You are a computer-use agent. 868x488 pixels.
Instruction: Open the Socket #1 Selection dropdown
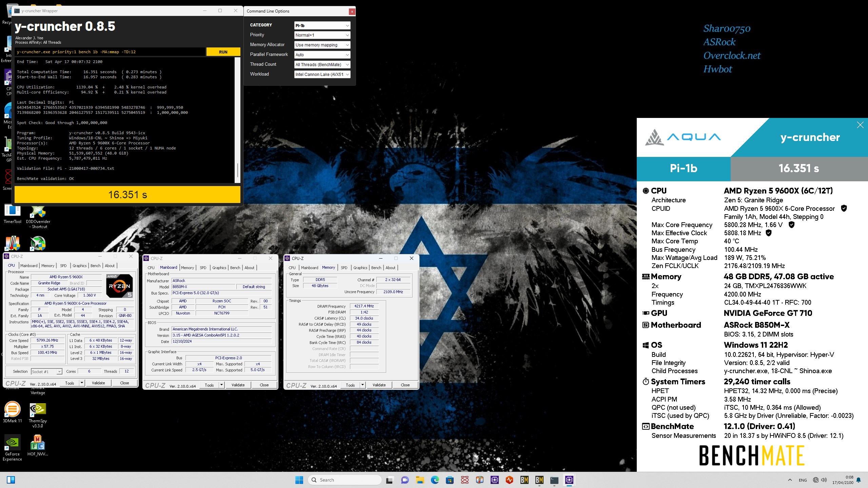point(46,372)
